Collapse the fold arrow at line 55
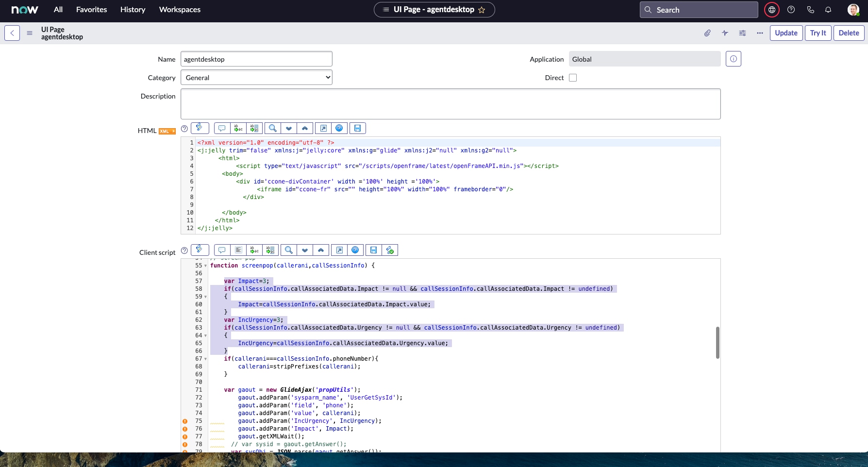This screenshot has height=467, width=868. (205, 266)
